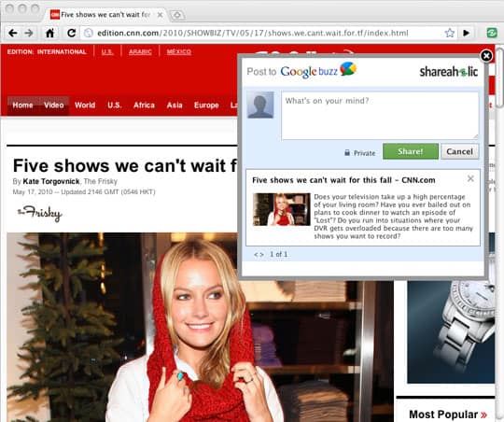Reload the page with the refresh icon

pos(71,33)
